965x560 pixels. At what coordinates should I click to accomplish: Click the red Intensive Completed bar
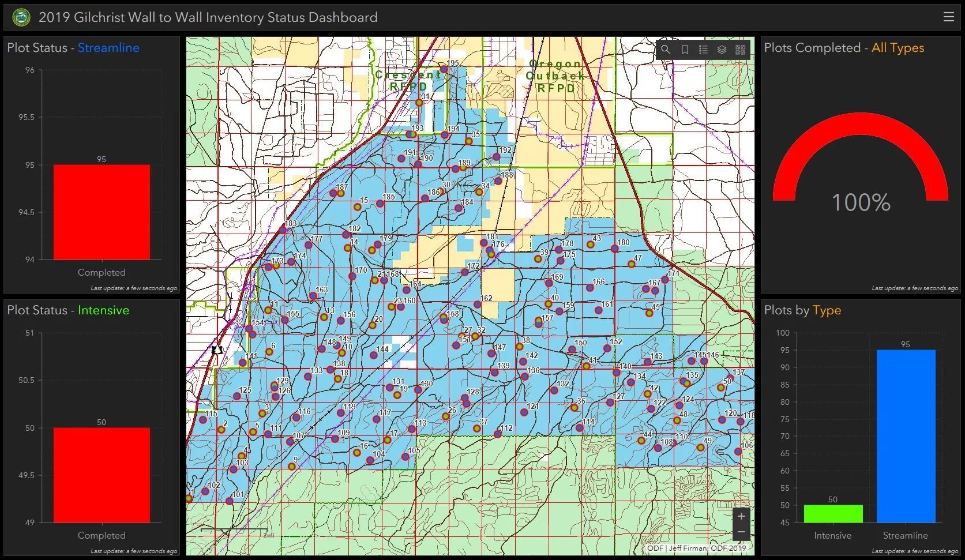(x=102, y=475)
